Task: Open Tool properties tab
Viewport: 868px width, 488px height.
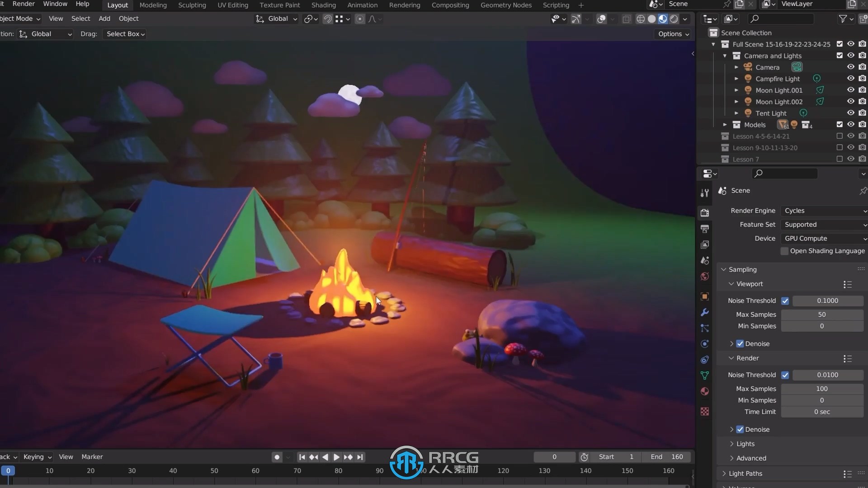Action: pos(704,193)
